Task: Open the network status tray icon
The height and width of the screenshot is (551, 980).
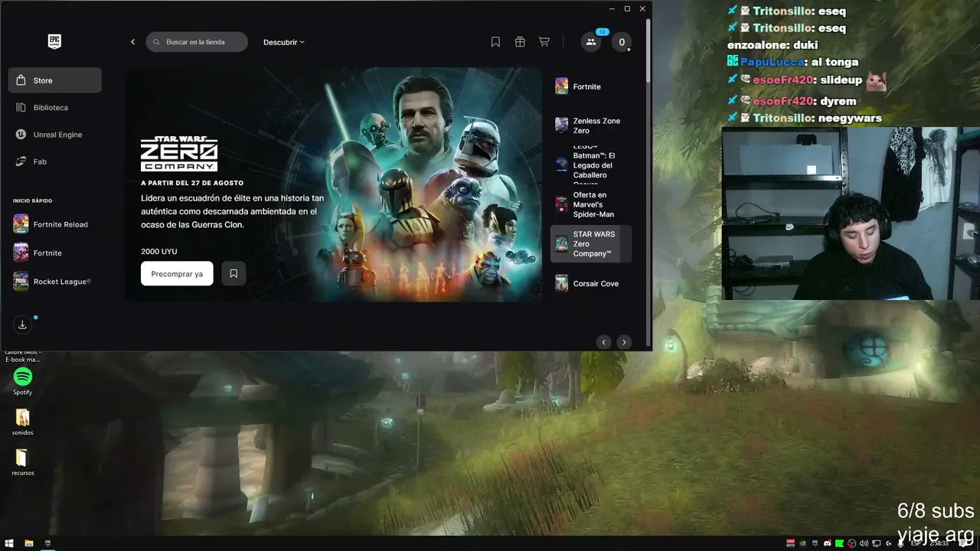Action: 876,543
